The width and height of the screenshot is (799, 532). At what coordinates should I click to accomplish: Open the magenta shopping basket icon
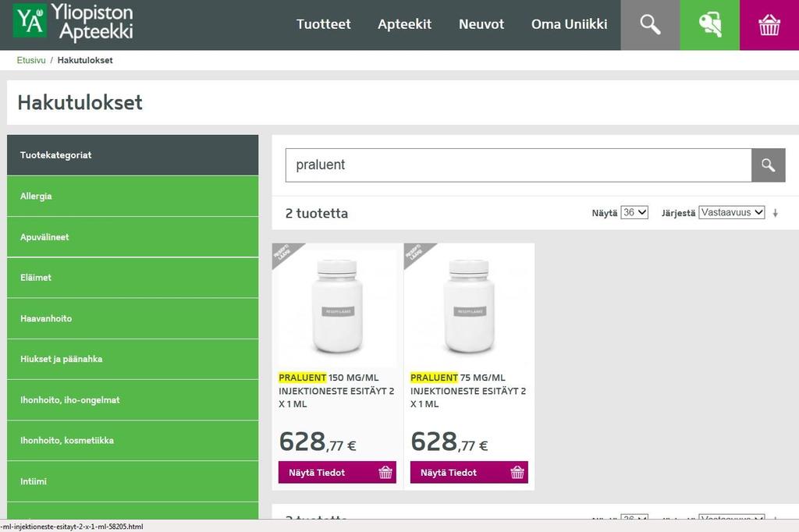(x=769, y=24)
